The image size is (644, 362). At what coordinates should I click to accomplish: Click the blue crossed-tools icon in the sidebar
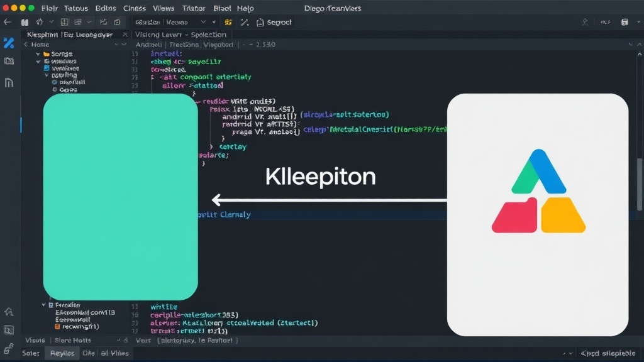point(9,43)
